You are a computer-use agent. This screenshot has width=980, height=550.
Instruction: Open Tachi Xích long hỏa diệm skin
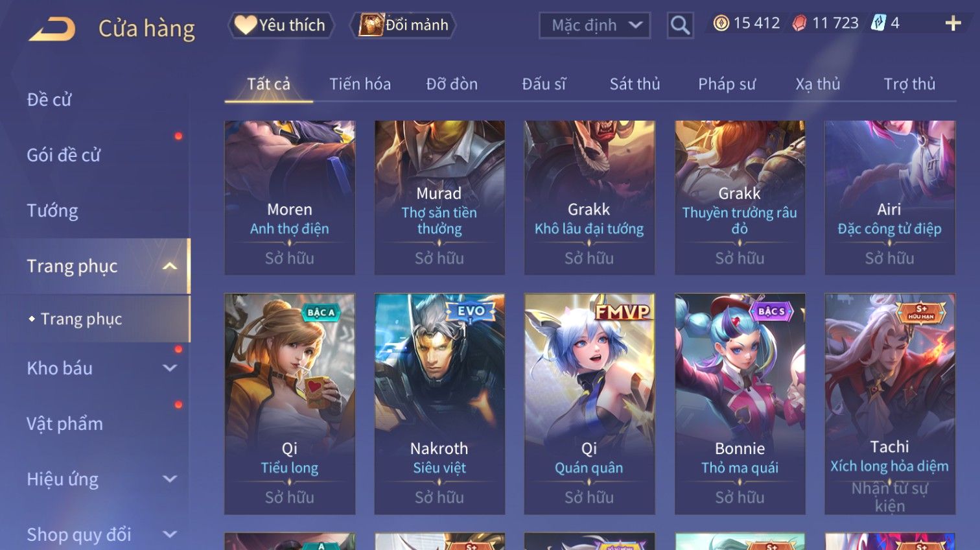point(890,404)
